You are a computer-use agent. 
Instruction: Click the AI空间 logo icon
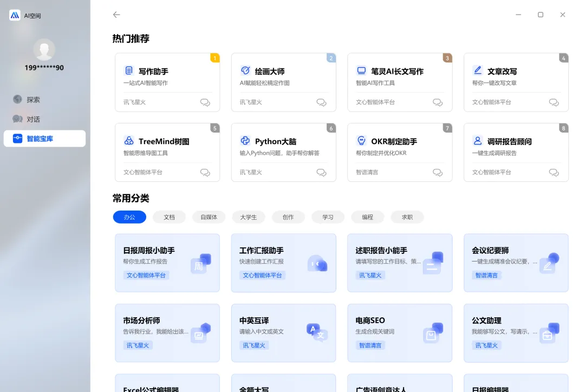15,15
